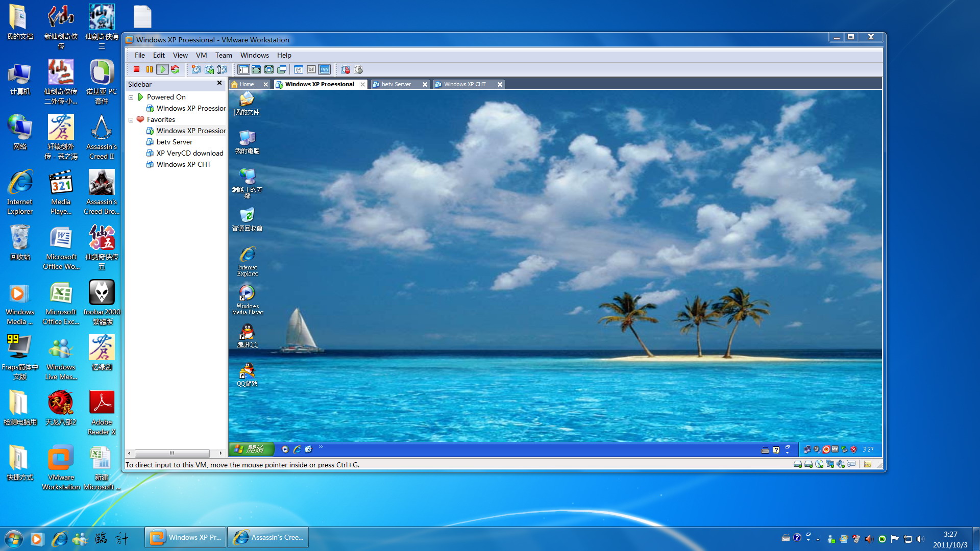The height and width of the screenshot is (551, 980).
Task: Click Assassin's Cree... taskbar button
Action: pos(268,537)
